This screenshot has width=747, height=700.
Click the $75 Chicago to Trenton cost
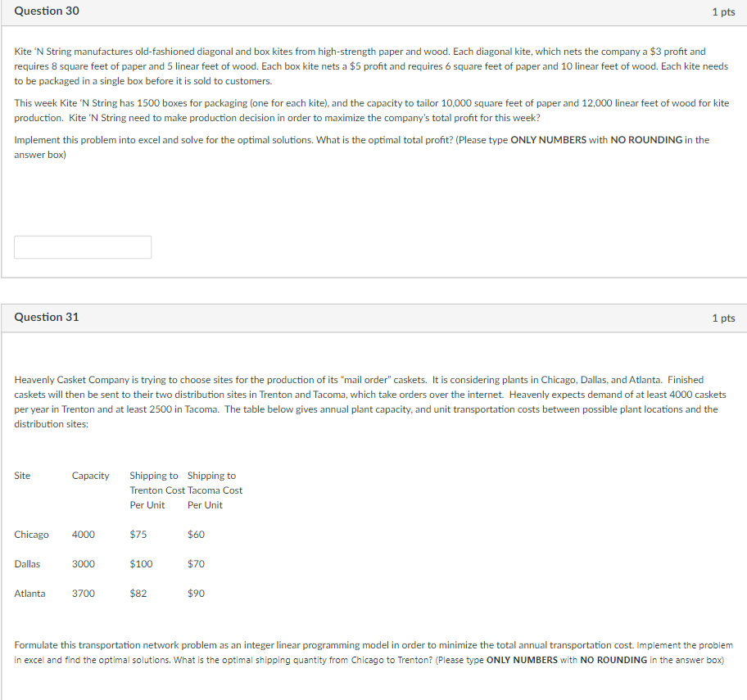tap(138, 535)
